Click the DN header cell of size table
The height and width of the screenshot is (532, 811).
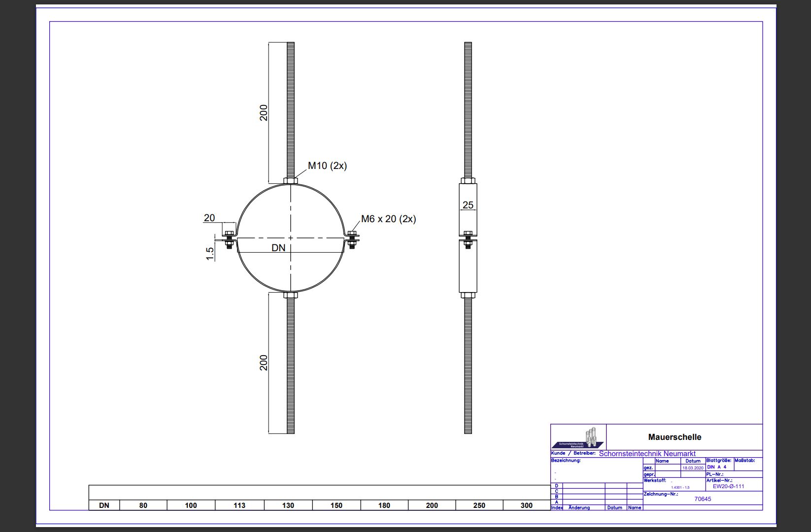pyautogui.click(x=104, y=505)
